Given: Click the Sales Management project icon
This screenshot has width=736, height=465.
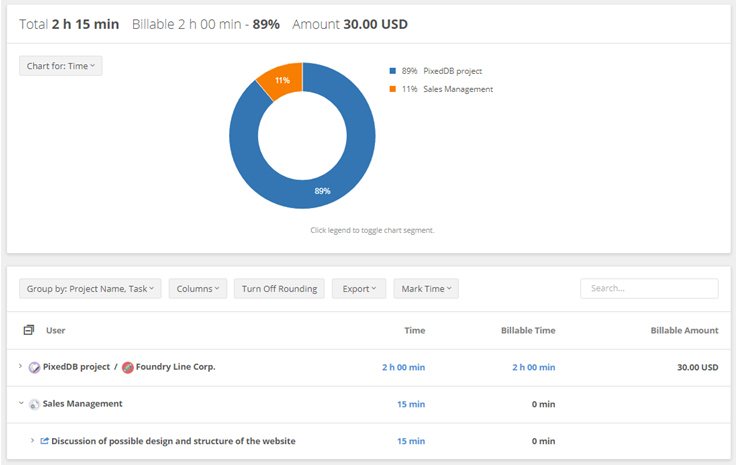Looking at the screenshot, I should [x=34, y=404].
